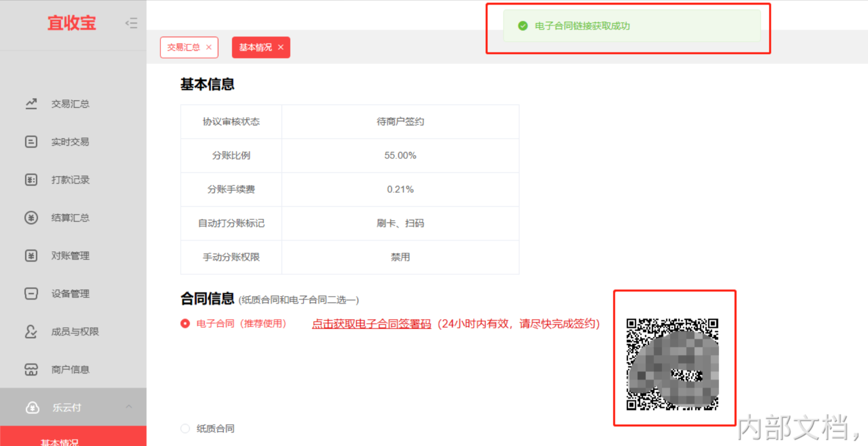Screen dimensions: 868x446
Task: Click the 手动分账权限 label cell
Action: [x=231, y=257]
